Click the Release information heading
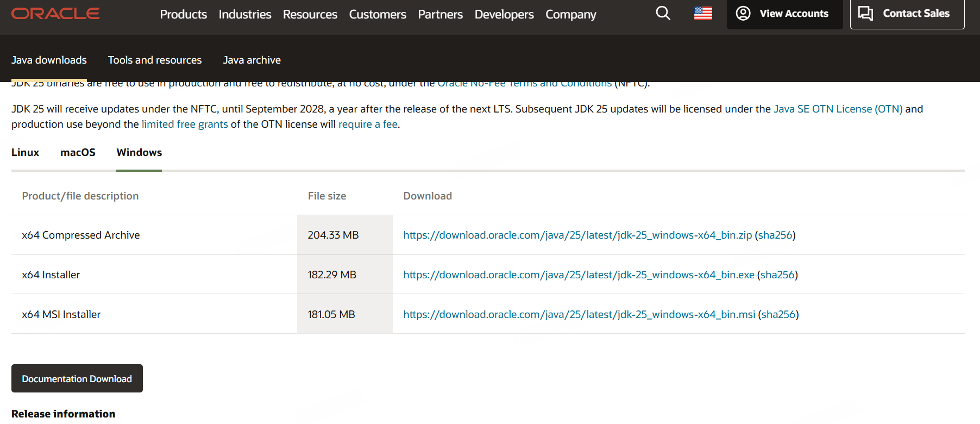The height and width of the screenshot is (424, 980). [x=64, y=414]
